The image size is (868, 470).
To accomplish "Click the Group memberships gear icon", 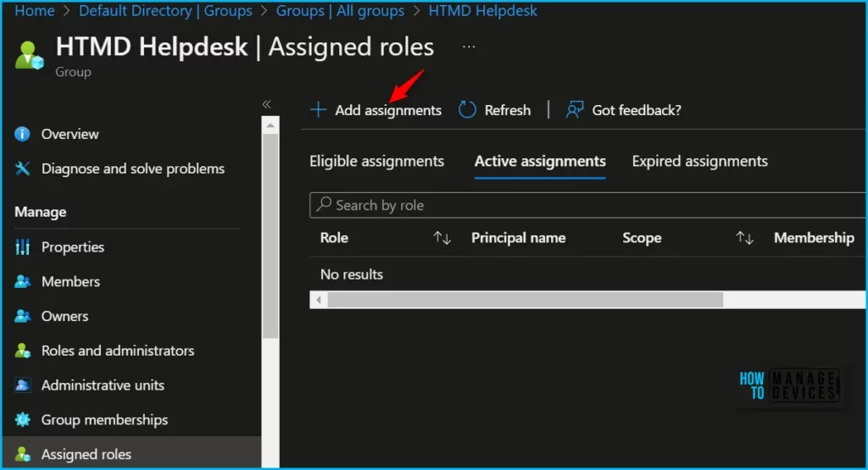I will (22, 420).
